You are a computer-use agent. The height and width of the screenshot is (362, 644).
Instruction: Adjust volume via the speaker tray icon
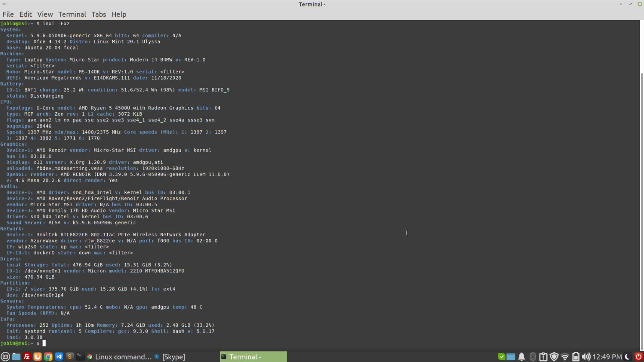[x=587, y=357]
